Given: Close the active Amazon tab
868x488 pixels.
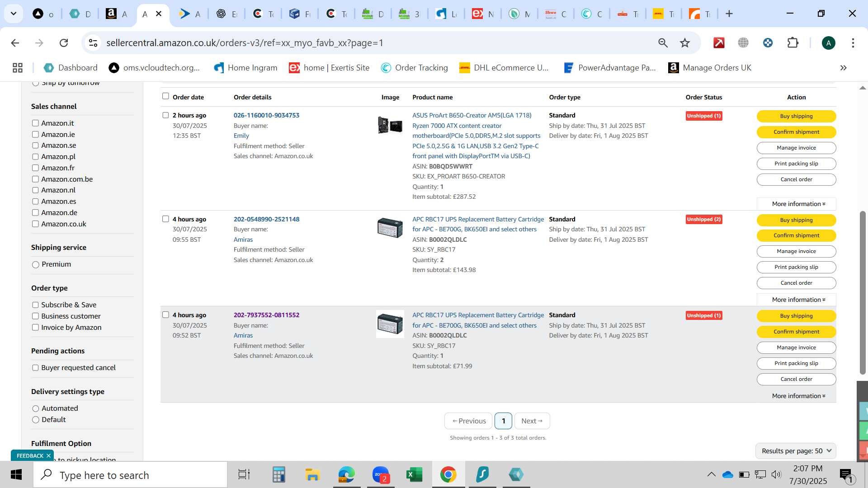Looking at the screenshot, I should coord(159,14).
